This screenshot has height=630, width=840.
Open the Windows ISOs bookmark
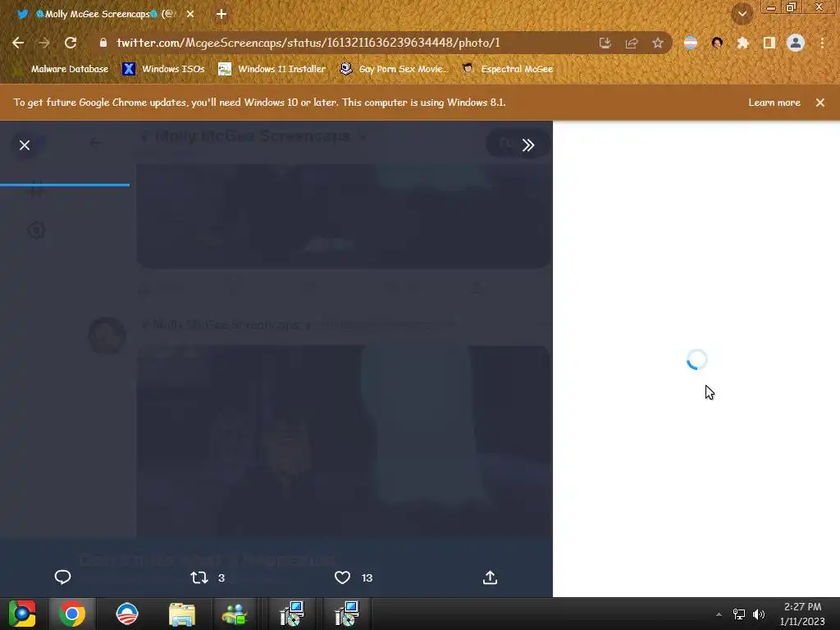pos(164,69)
